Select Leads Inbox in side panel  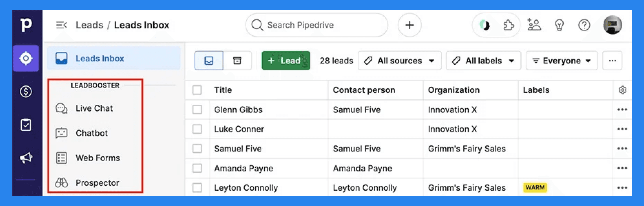pos(114,58)
